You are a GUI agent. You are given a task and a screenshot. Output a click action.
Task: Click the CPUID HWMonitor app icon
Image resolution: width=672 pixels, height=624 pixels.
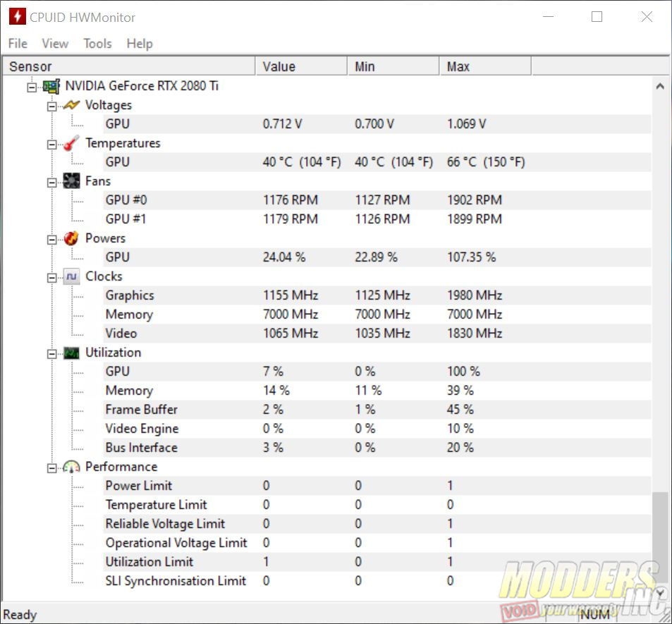[17, 17]
